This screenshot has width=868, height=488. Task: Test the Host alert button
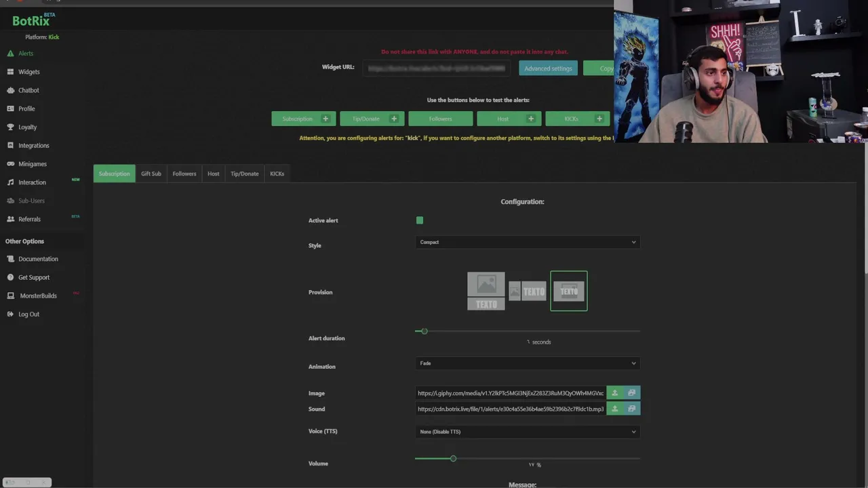click(509, 119)
